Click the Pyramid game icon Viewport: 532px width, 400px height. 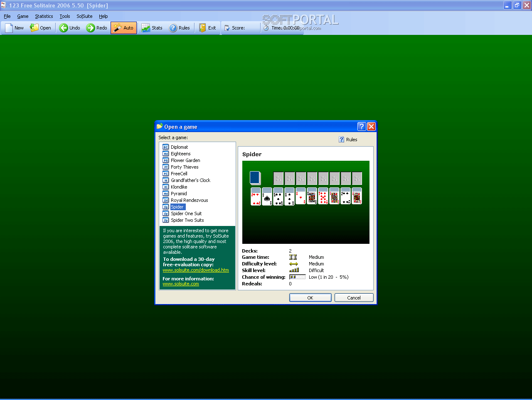(x=165, y=194)
